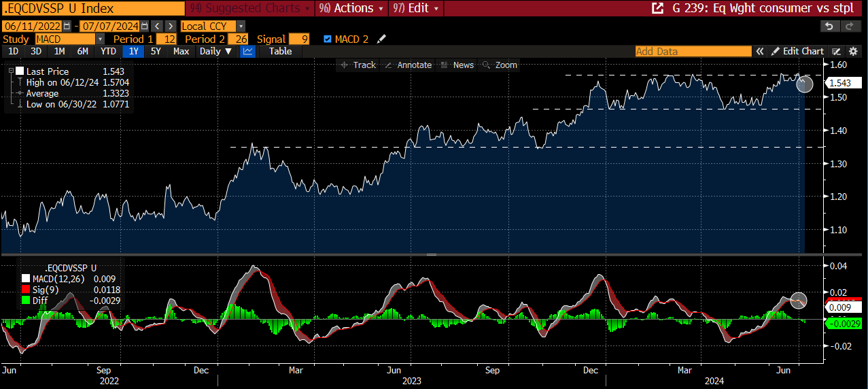
Task: Select the 6M range tab
Action: coord(83,51)
